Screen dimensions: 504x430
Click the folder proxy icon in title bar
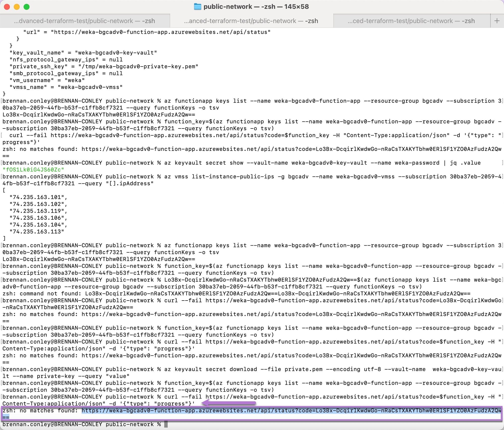click(197, 7)
